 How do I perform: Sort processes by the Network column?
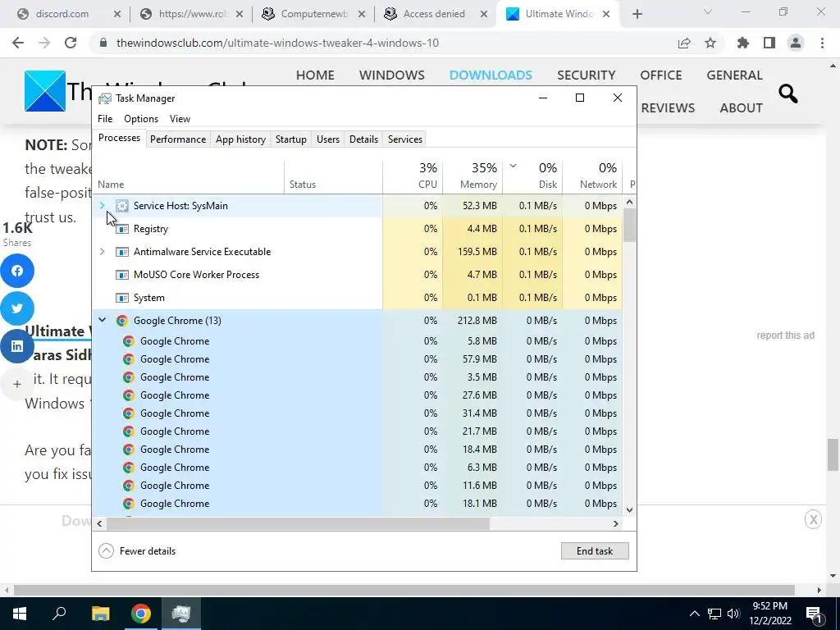click(x=592, y=176)
